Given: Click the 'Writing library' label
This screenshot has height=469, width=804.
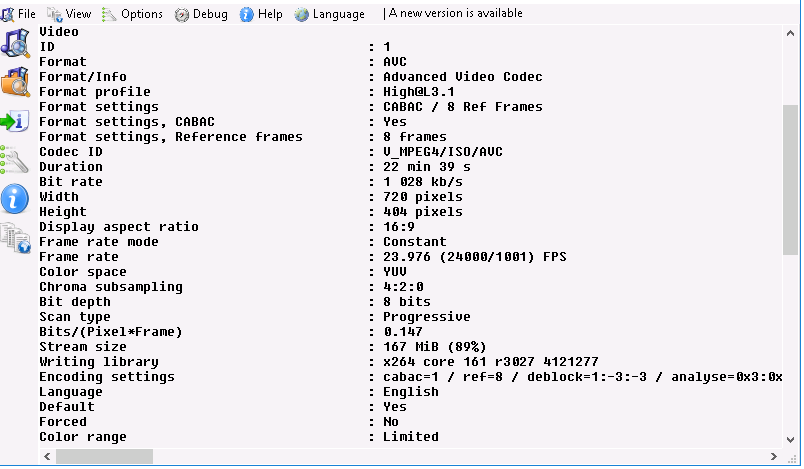Looking at the screenshot, I should (x=99, y=362).
